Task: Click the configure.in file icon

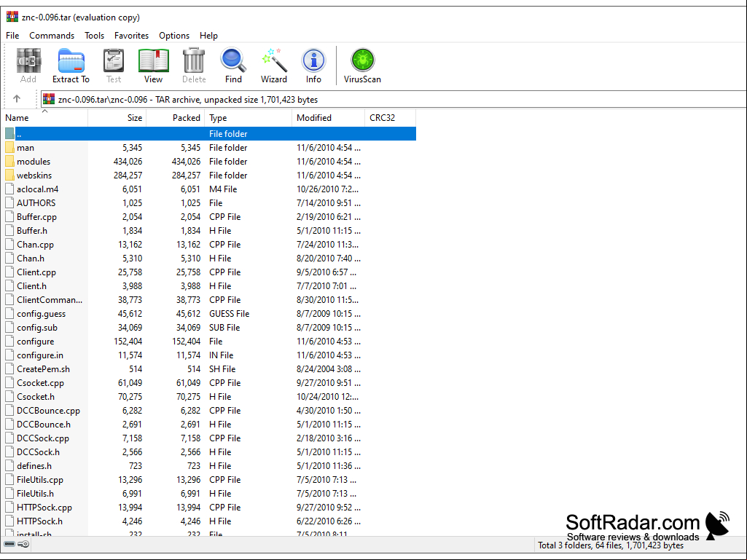Action: [9, 355]
